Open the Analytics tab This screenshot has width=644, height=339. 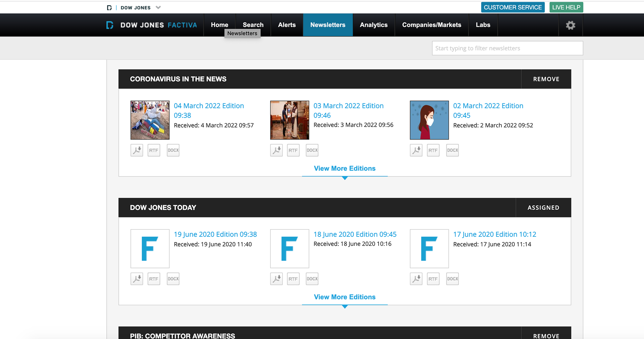(374, 25)
